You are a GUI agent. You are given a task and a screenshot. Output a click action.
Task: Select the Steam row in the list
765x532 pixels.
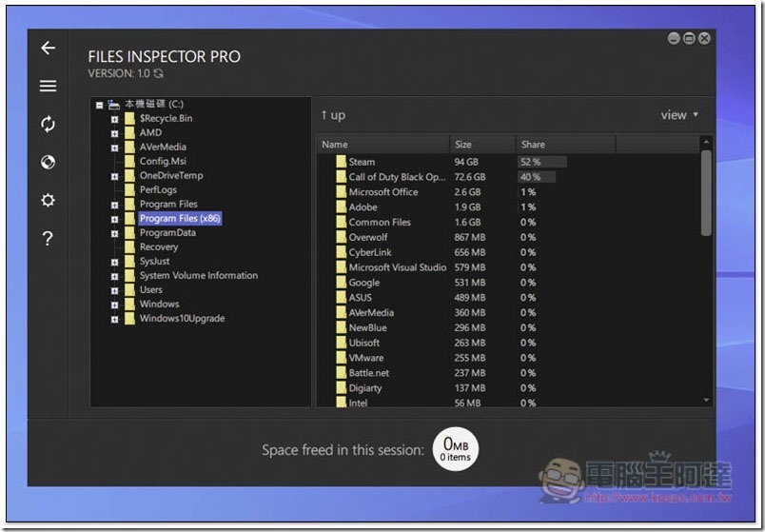pyautogui.click(x=509, y=162)
